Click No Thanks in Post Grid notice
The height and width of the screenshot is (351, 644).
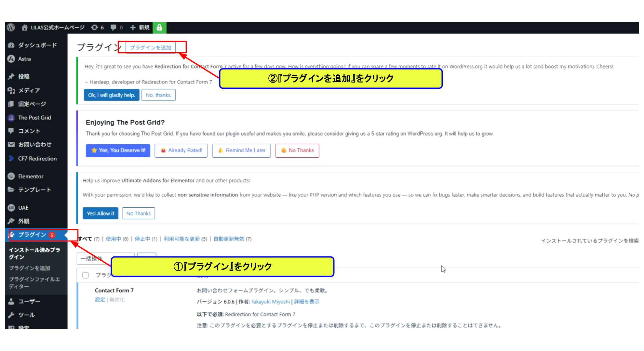point(297,150)
